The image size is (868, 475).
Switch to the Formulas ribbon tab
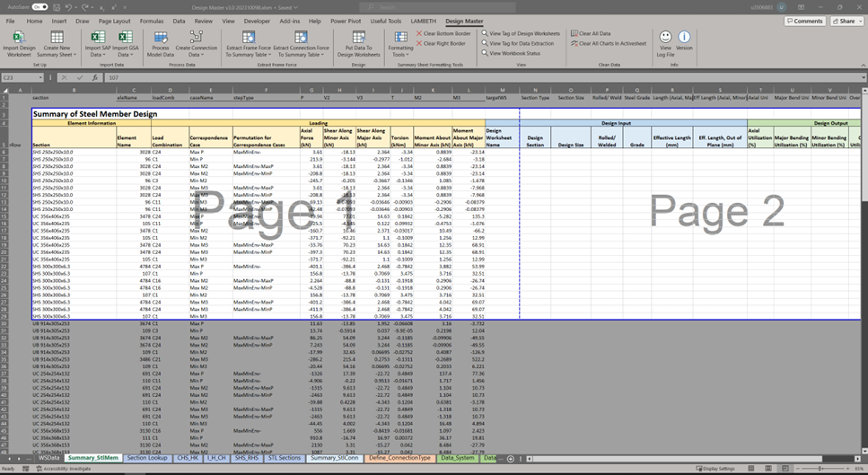point(152,20)
